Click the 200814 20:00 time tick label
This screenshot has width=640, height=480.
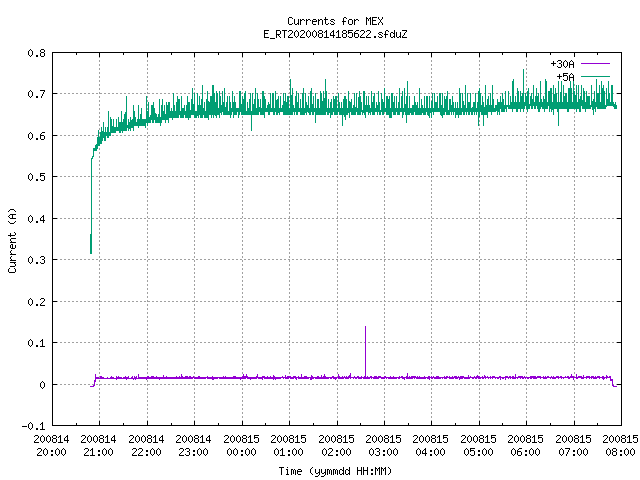point(51,445)
